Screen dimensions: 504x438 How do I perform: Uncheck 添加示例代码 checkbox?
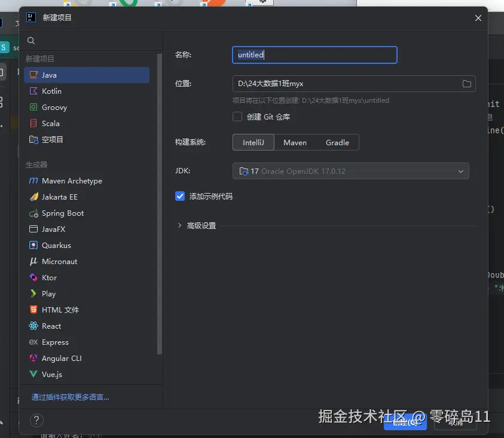coord(180,196)
